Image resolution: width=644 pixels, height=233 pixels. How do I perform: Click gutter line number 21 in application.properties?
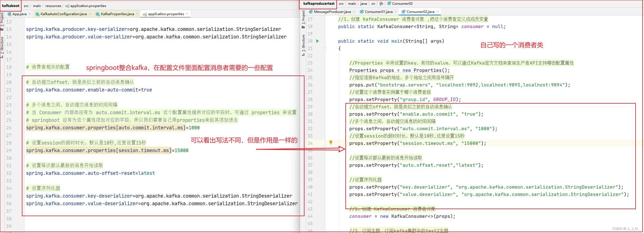pos(9,90)
